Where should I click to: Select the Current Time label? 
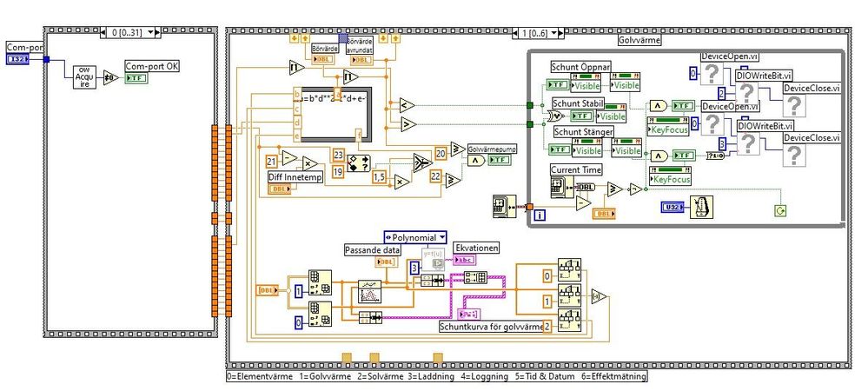click(576, 169)
